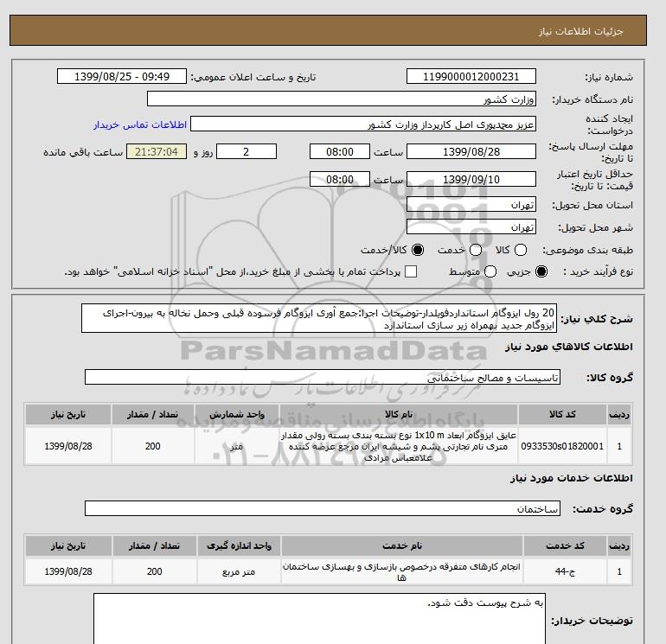Click the جزئیات اطلاعات نیاز page title
Screen dimensions: 666x644
580,31
